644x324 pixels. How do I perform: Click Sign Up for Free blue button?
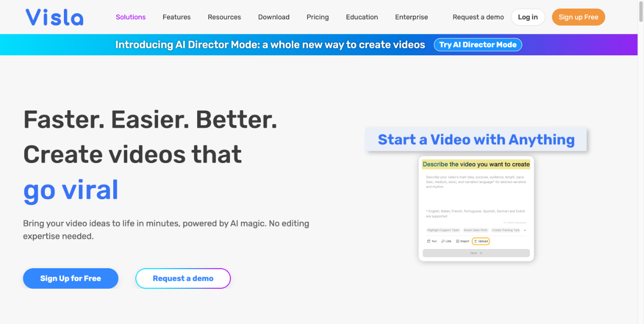pos(70,278)
